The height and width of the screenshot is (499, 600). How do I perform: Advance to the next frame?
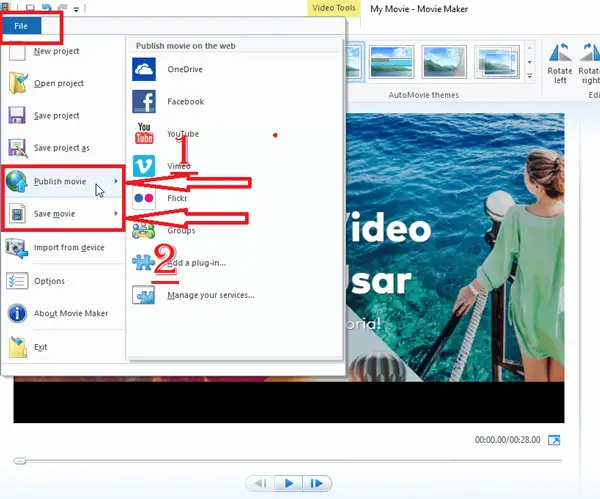(x=317, y=483)
